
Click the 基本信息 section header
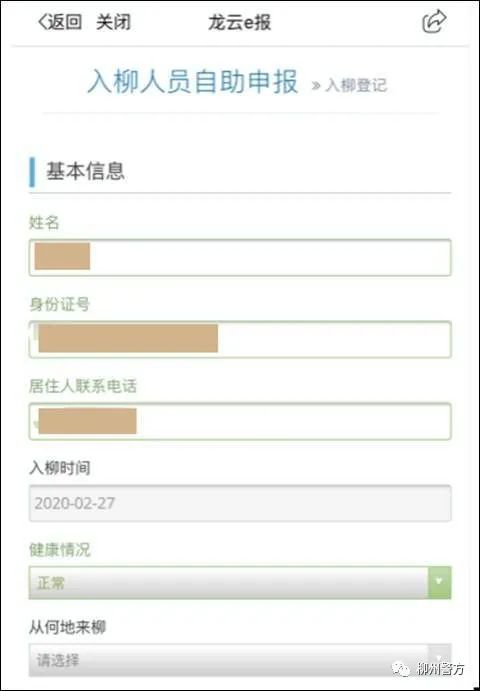pyautogui.click(x=86, y=171)
